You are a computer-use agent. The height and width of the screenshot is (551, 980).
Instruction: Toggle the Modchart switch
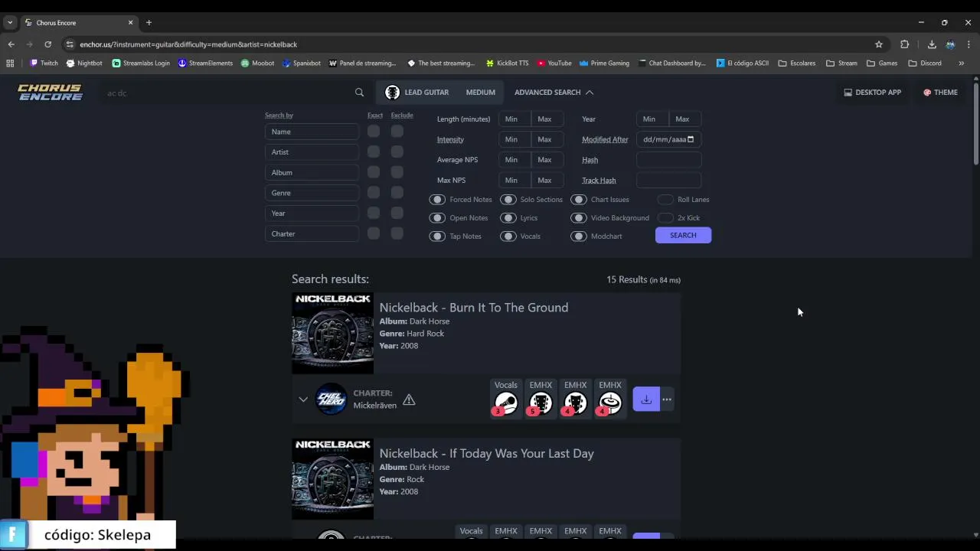pyautogui.click(x=579, y=236)
